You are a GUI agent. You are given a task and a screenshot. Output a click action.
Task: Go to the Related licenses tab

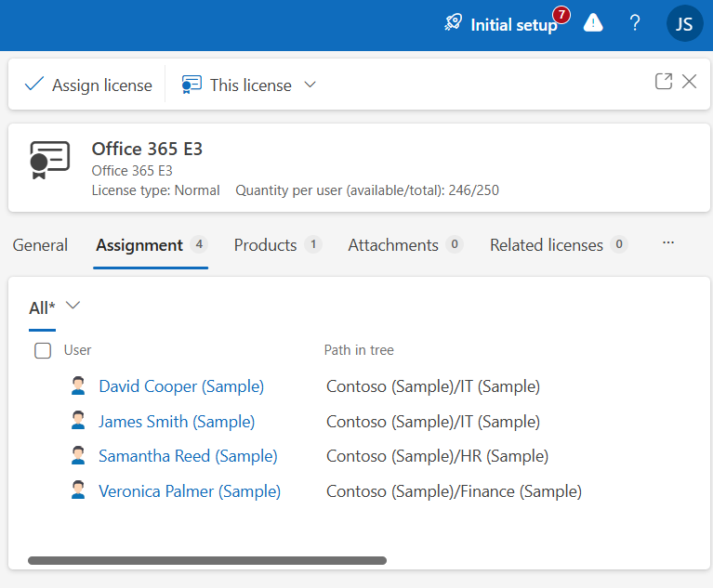click(x=559, y=245)
